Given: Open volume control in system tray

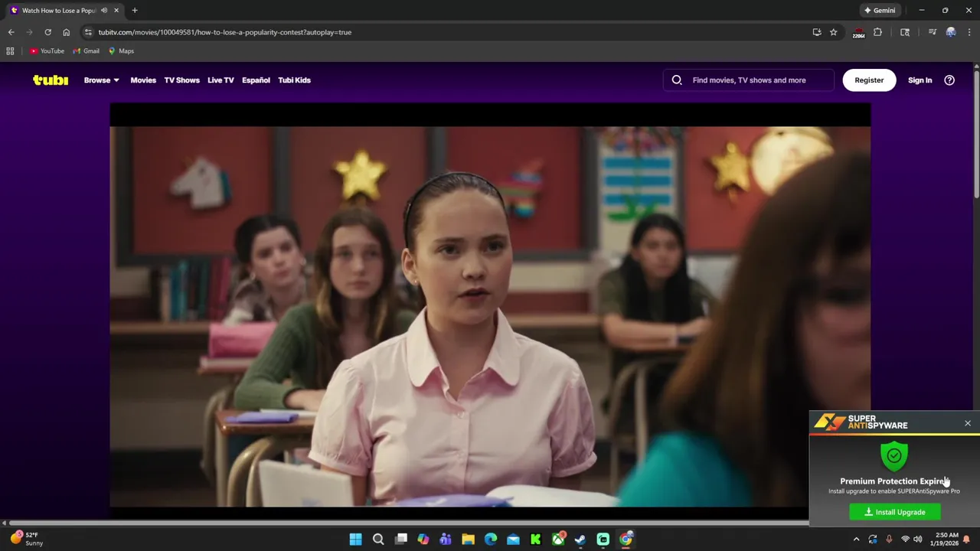Looking at the screenshot, I should point(918,540).
